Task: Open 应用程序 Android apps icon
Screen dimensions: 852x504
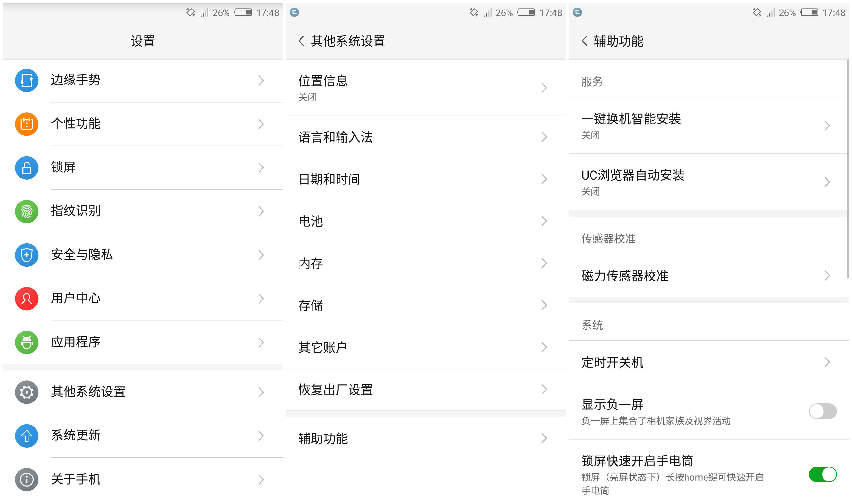Action: pos(27,342)
